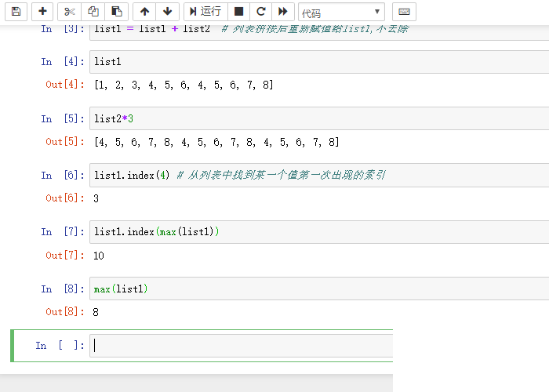The width and height of the screenshot is (549, 392).
Task: Open the command palette keyboard icon
Action: click(404, 12)
